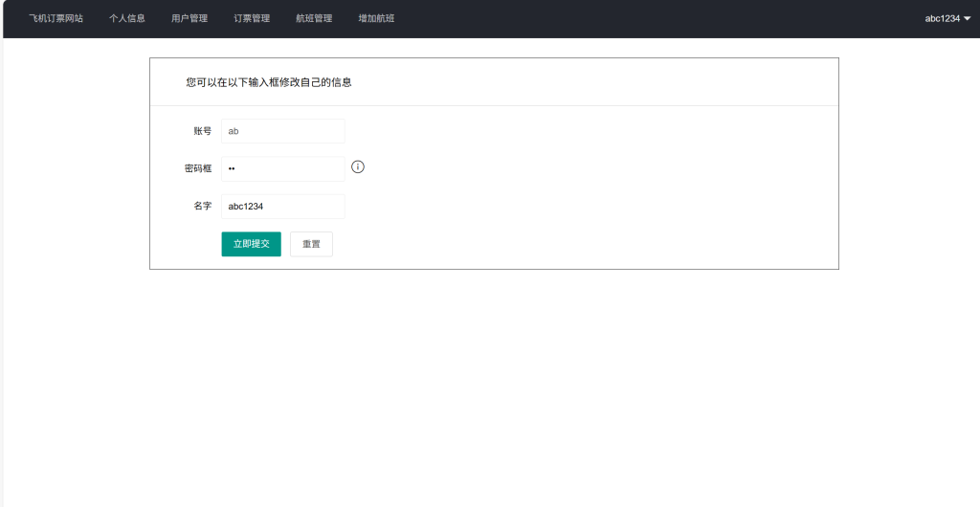Screen dimensions: 980x507
Task: Click the 重置 reset button
Action: pyautogui.click(x=311, y=244)
